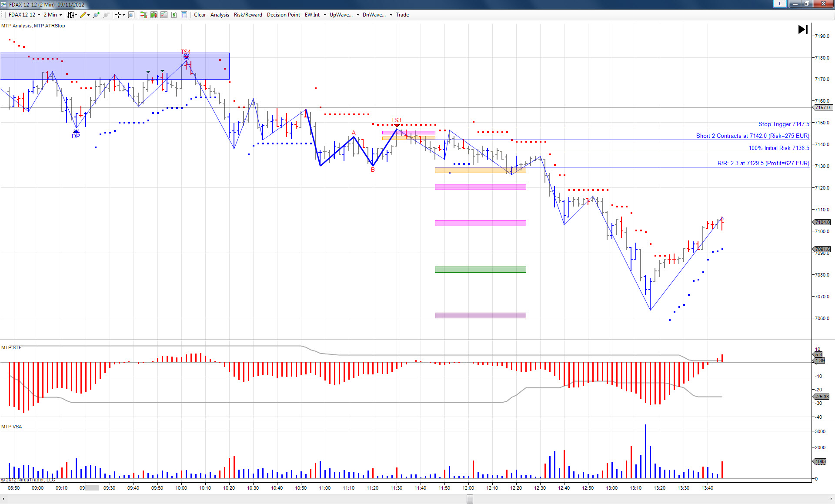
Task: Click the skip-to-latest-bar arrow on chart
Action: (803, 30)
